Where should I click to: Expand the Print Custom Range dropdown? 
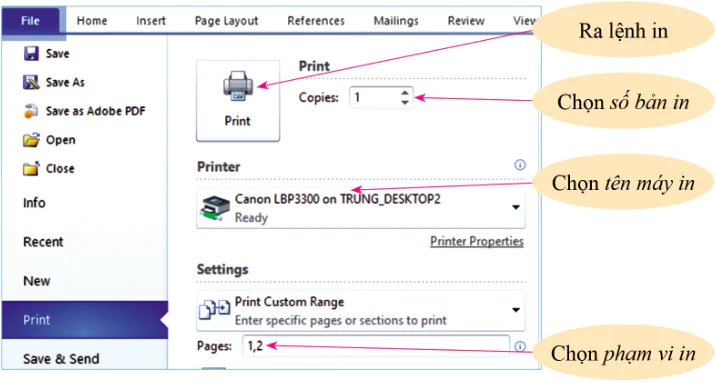pyautogui.click(x=516, y=310)
